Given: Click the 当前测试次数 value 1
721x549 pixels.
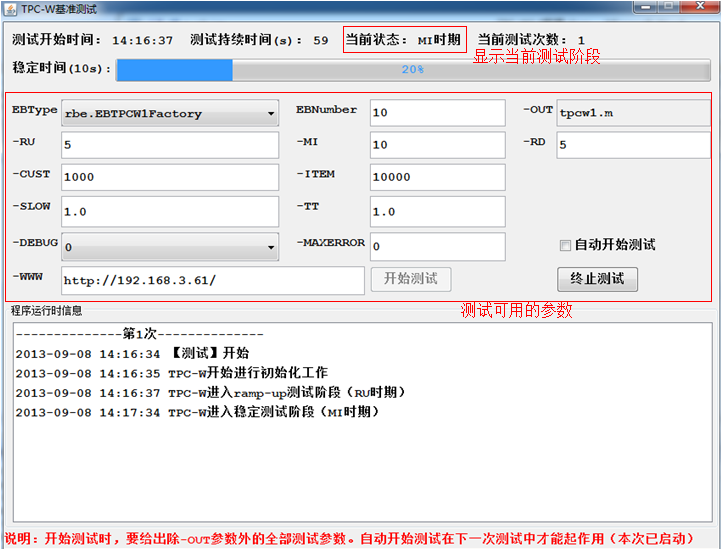Looking at the screenshot, I should pyautogui.click(x=581, y=40).
